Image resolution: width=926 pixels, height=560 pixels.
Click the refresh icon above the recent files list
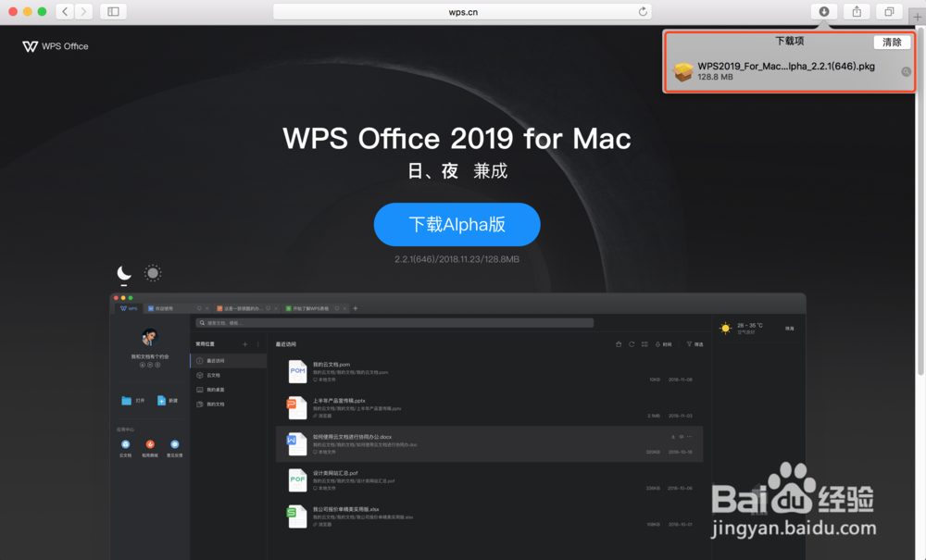click(632, 343)
